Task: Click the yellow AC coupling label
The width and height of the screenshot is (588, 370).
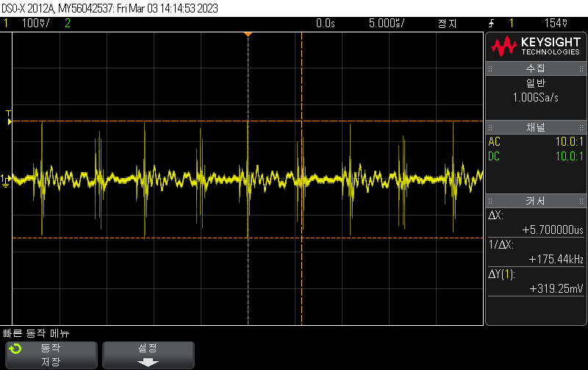Action: point(494,142)
